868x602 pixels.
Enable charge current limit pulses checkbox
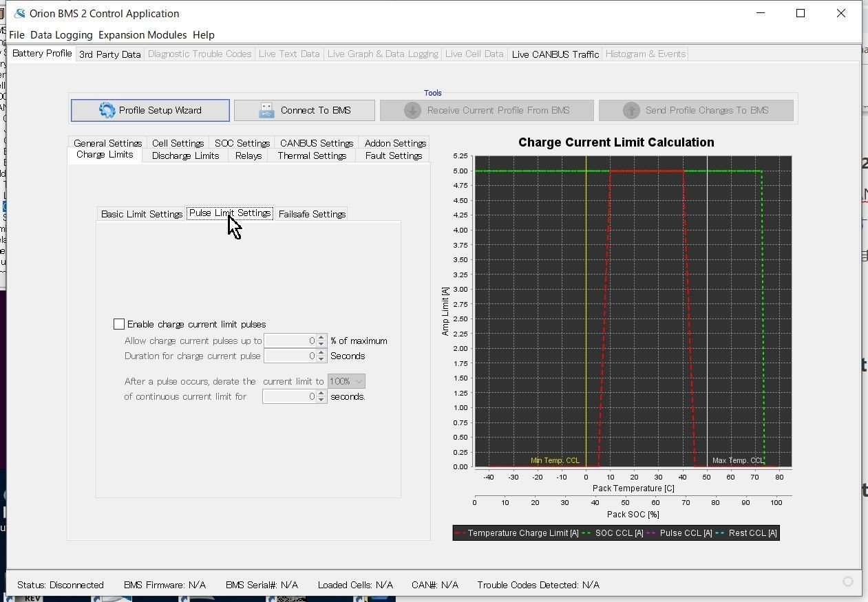pyautogui.click(x=119, y=324)
